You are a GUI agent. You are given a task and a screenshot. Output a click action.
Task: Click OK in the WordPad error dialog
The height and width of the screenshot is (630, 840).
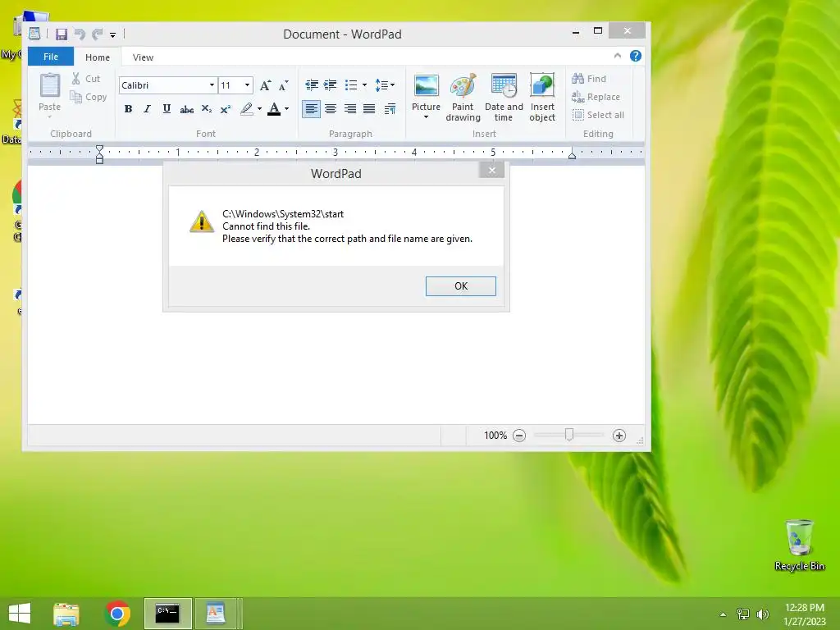point(461,286)
